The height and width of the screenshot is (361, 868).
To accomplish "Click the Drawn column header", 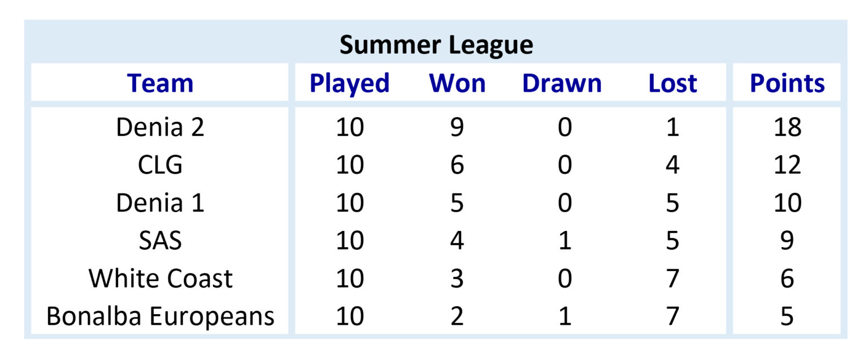I will pos(562,83).
